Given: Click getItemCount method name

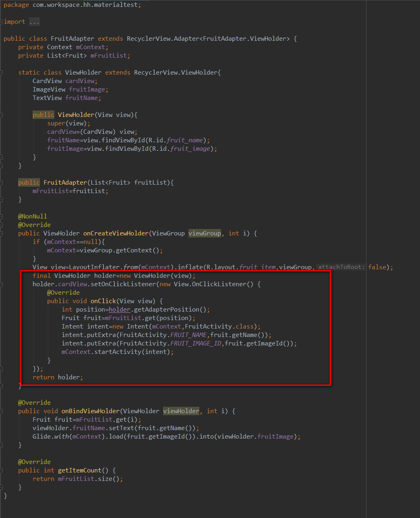Looking at the screenshot, I should click(x=80, y=470).
